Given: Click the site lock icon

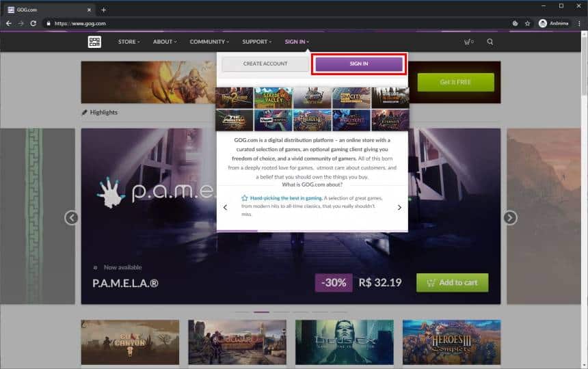Looking at the screenshot, I should (49, 23).
